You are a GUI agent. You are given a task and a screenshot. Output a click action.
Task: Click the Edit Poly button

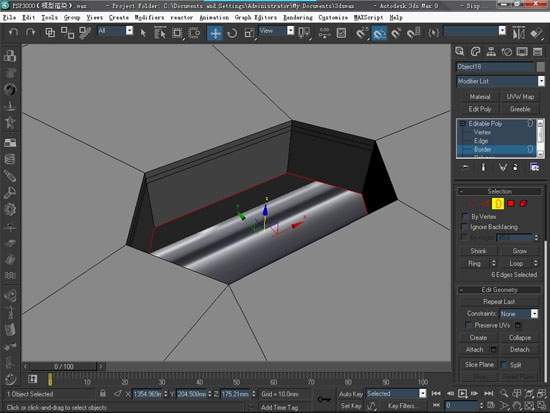(x=479, y=109)
